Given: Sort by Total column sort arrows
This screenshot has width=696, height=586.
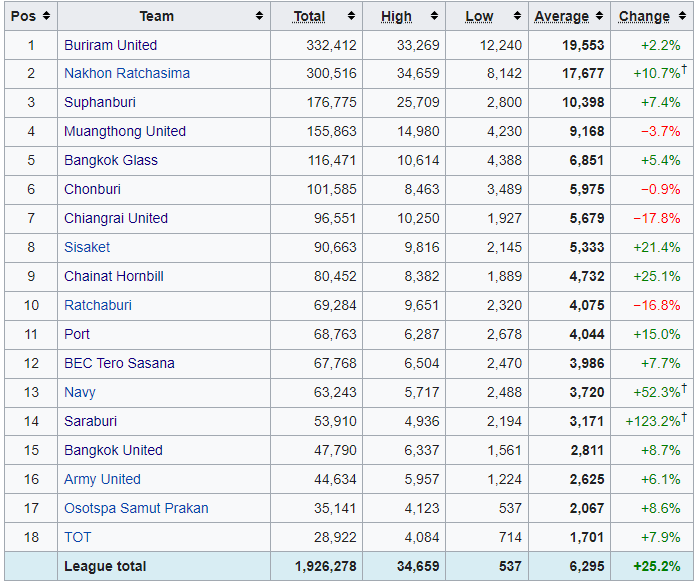Looking at the screenshot, I should (x=351, y=16).
